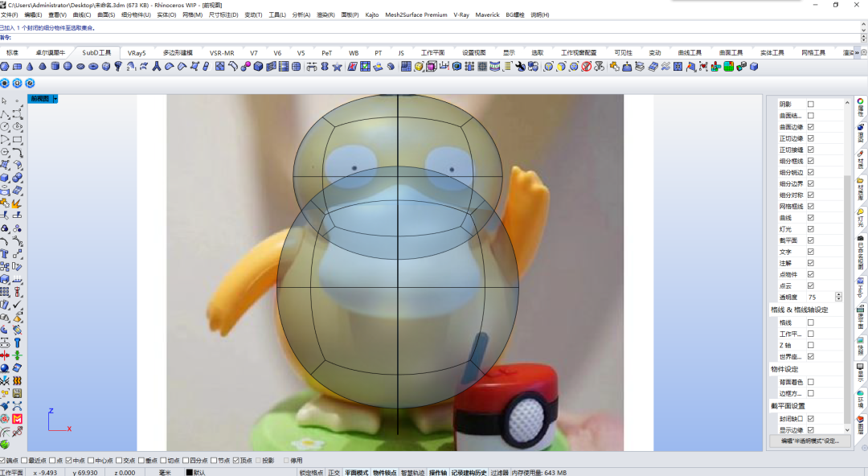The height and width of the screenshot is (476, 868).
Task: Switch to the VRay5 toolbar tab
Action: point(137,52)
